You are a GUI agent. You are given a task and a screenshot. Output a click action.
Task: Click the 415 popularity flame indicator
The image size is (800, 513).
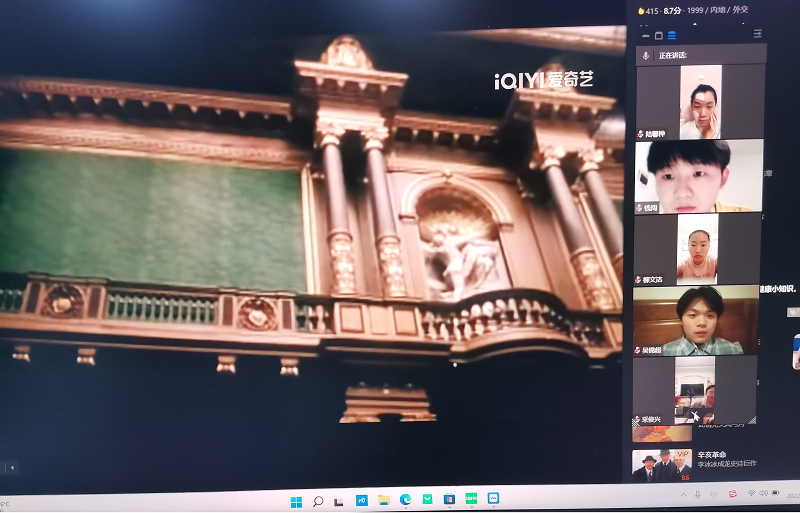pyautogui.click(x=648, y=11)
